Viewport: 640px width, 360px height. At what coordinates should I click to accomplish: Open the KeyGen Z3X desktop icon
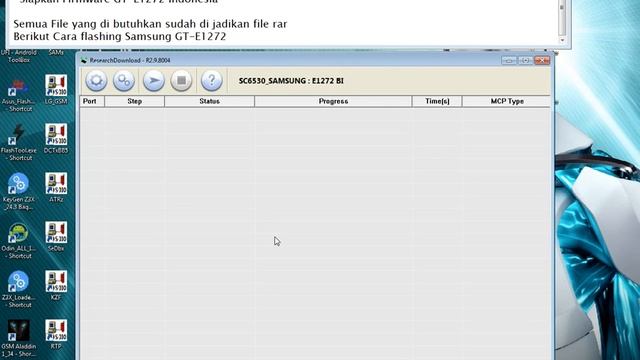[x=18, y=191]
